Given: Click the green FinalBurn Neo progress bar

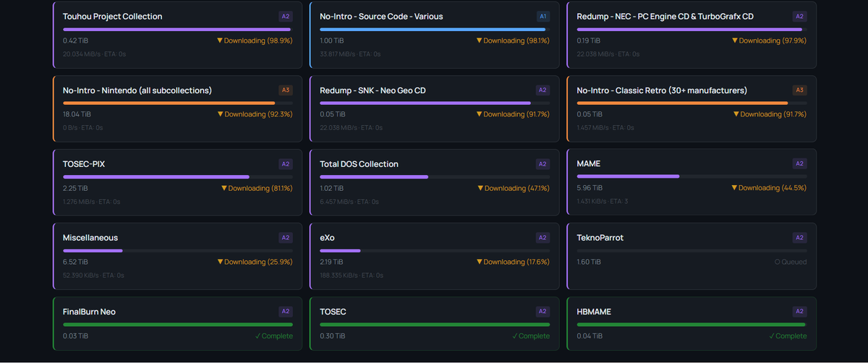Looking at the screenshot, I should click(x=178, y=325).
